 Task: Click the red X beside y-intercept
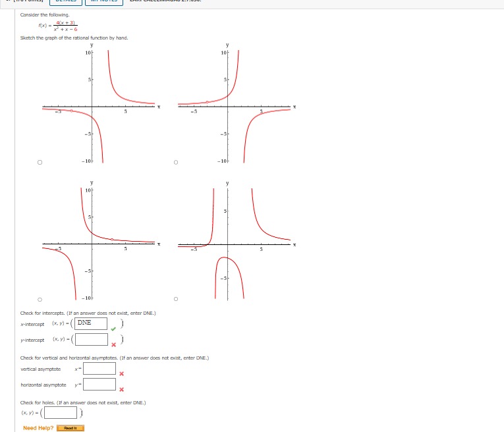point(113,344)
